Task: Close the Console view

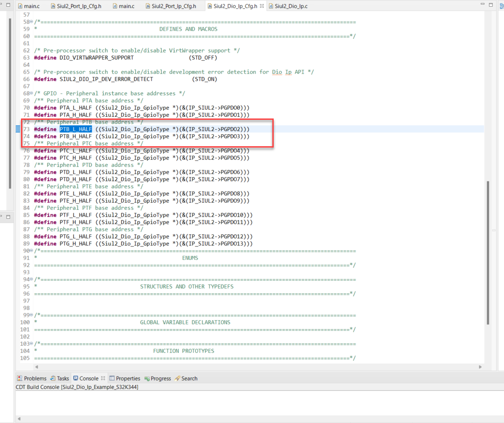Action: click(x=103, y=378)
